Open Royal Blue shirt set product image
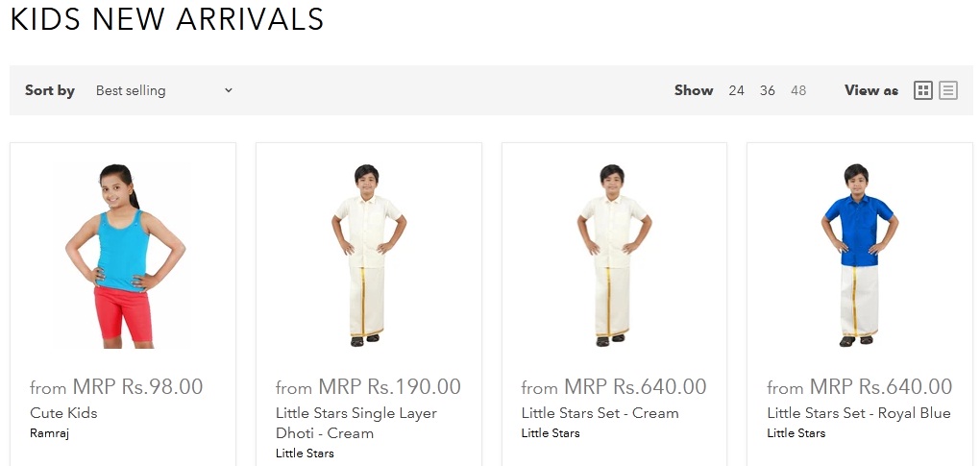Image resolution: width=980 pixels, height=466 pixels. (859, 256)
